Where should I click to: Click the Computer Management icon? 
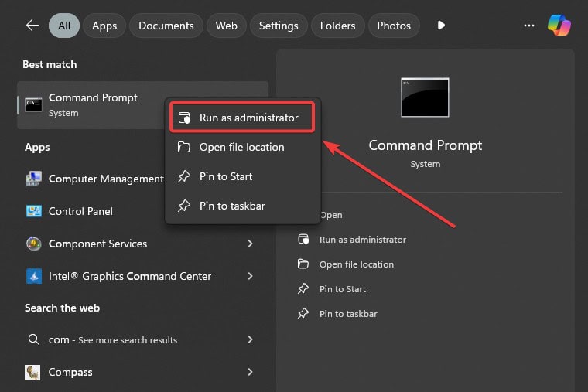coord(34,179)
